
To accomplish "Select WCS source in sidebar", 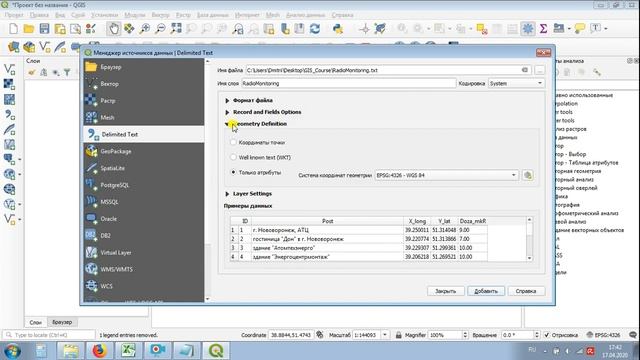I will (144, 286).
